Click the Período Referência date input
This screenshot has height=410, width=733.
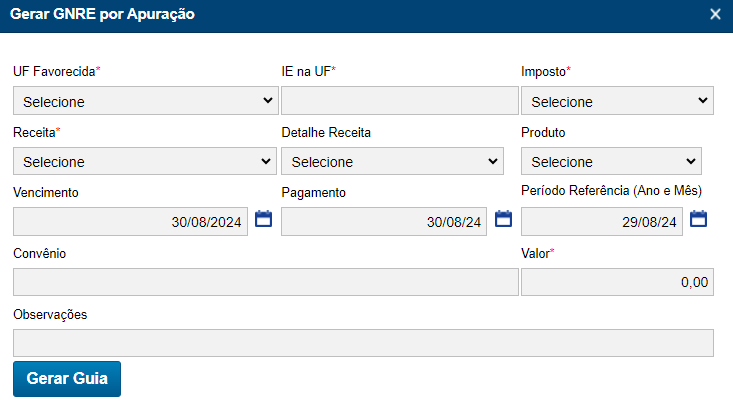(x=602, y=222)
